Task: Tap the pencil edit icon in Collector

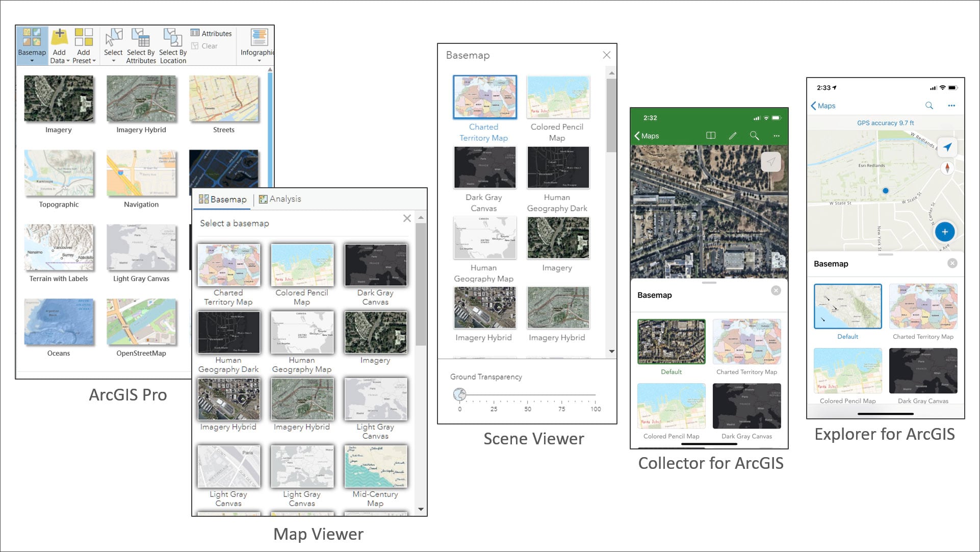Action: coord(733,136)
